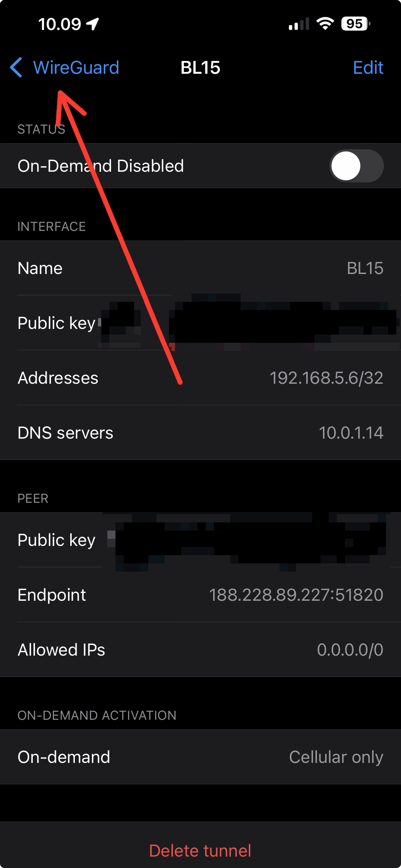Delete tunnel BL15
The height and width of the screenshot is (868, 401).
(x=200, y=851)
